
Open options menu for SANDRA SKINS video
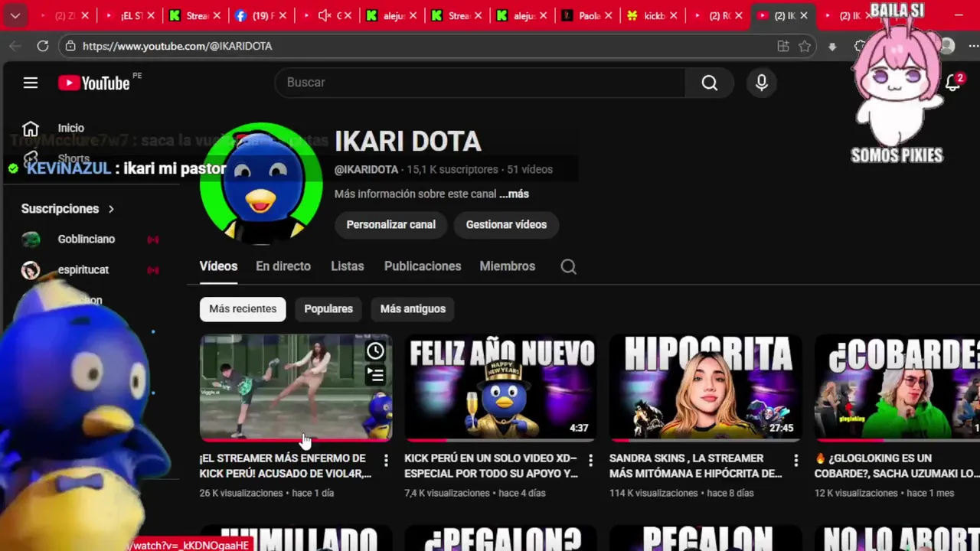pos(795,460)
